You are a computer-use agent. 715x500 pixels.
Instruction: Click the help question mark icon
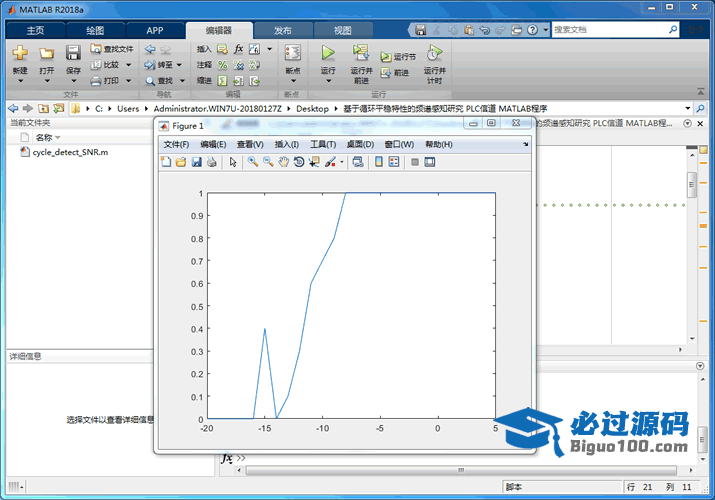(533, 30)
